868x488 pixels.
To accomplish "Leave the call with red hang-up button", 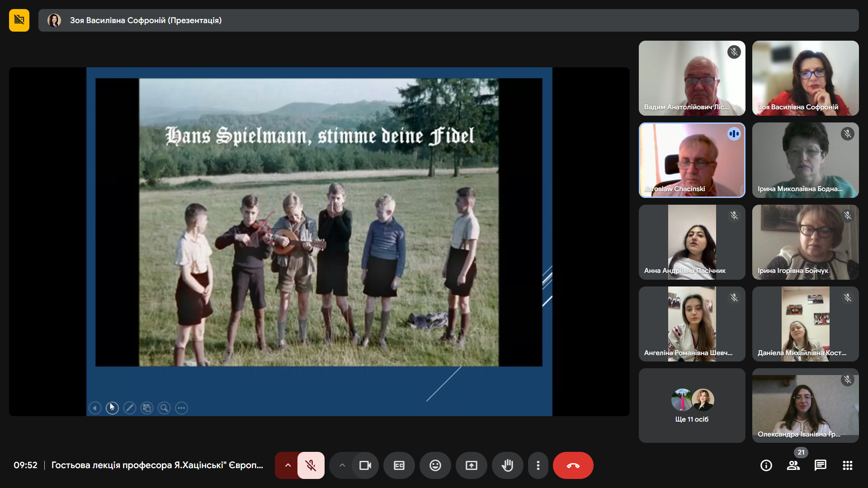I will pos(573,465).
